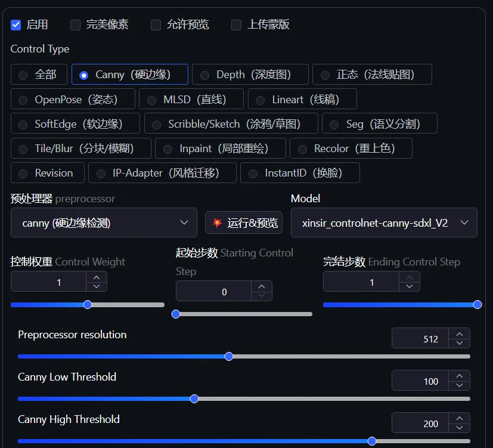493x448 pixels.
Task: Click the Preprocessor resolution slider handle
Action: 228,356
